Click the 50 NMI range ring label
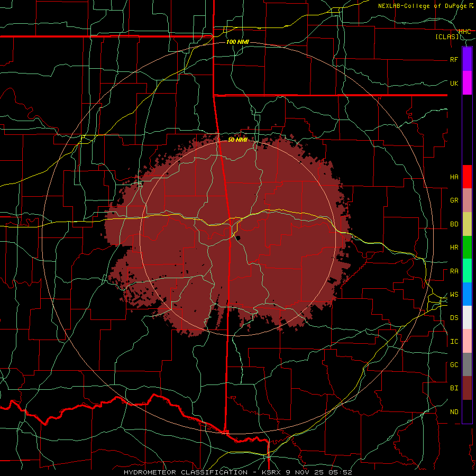The width and height of the screenshot is (476, 476). [x=237, y=140]
